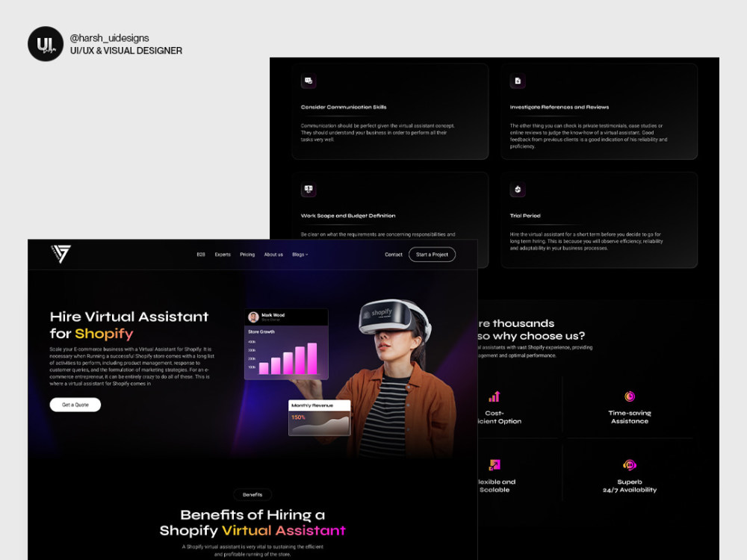Click the 'Store Growth' chart title
Image resolution: width=747 pixels, height=560 pixels.
(261, 332)
